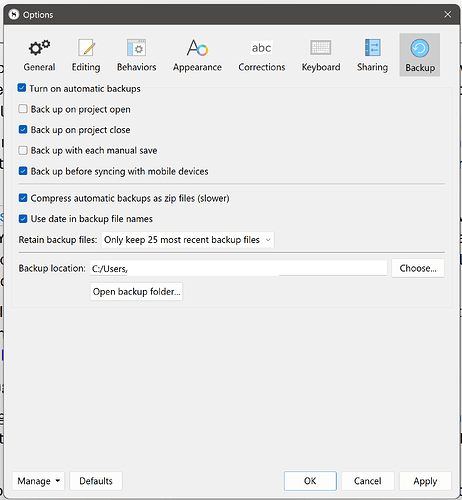The width and height of the screenshot is (462, 500).
Task: Open the Keyboard options tab
Action: click(321, 55)
